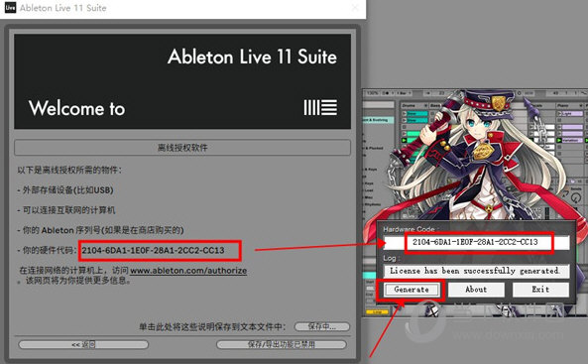This screenshot has width=588, height=364.
Task: Click the Welcome to banner text
Action: [x=77, y=108]
